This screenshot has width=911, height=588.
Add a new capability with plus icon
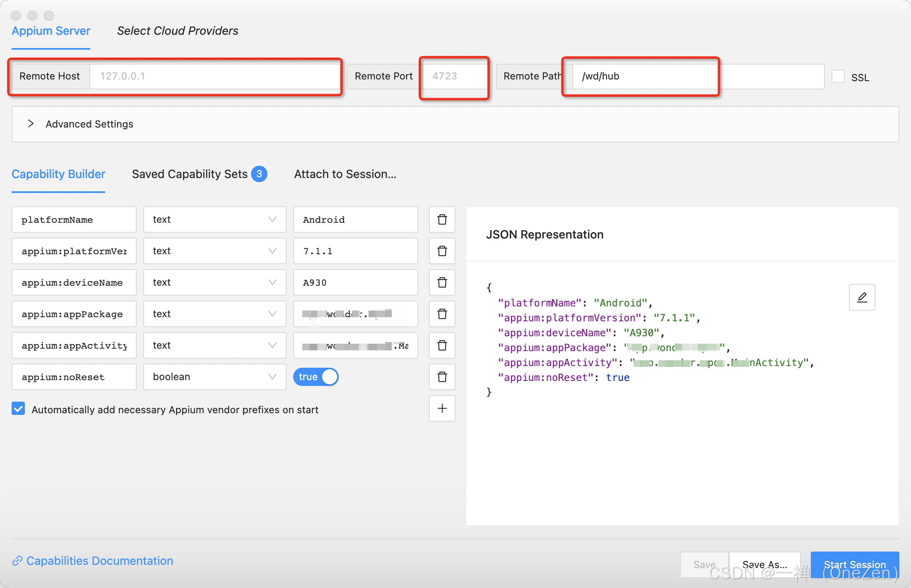442,408
